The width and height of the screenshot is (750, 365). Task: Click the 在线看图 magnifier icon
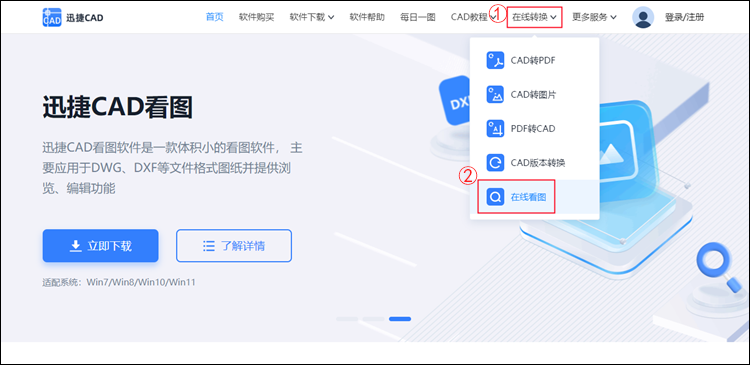[495, 197]
